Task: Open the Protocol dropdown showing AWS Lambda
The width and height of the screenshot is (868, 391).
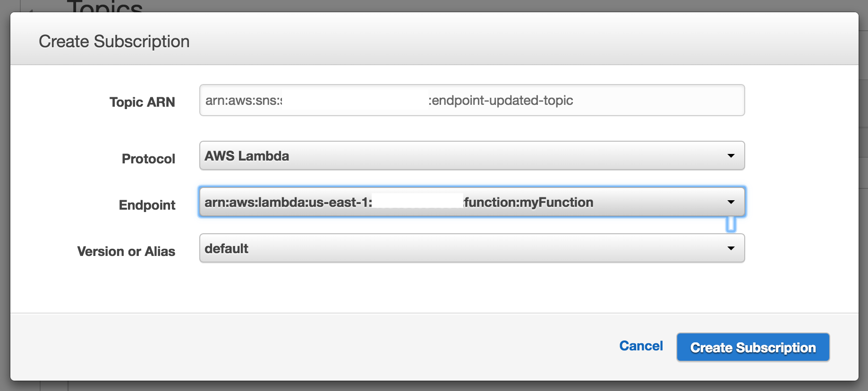Action: 472,155
